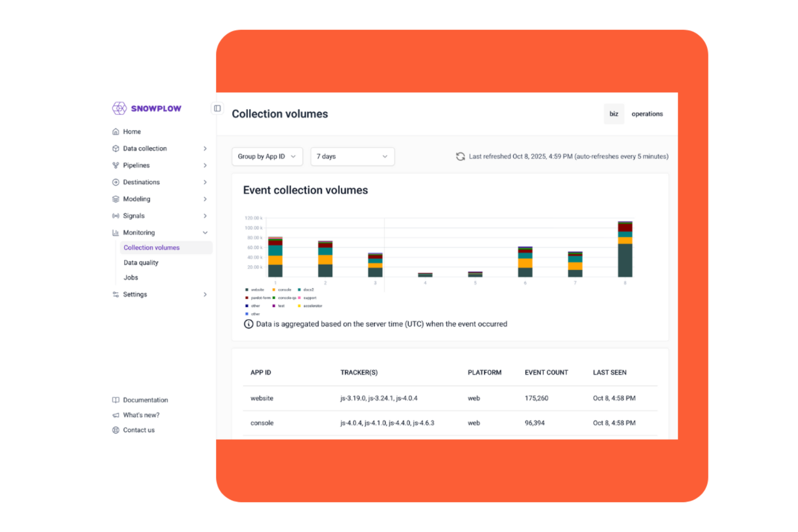
Task: Click the refresh icon near last refreshed text
Action: pos(460,156)
